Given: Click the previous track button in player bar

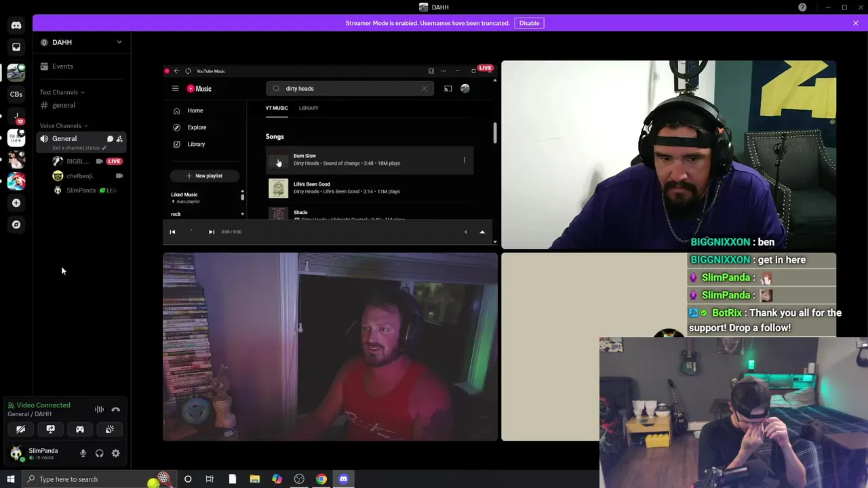Looking at the screenshot, I should point(172,232).
